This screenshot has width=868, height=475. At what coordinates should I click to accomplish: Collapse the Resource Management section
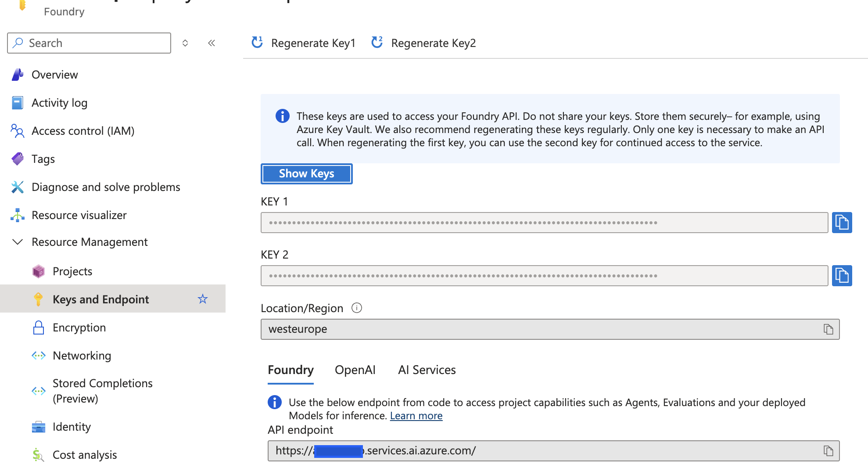coord(17,241)
